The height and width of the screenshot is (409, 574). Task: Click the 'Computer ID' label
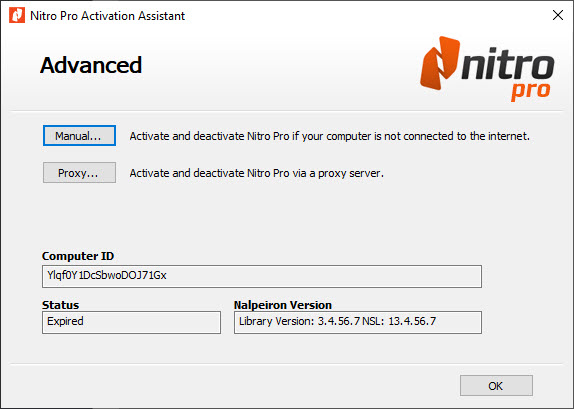(x=78, y=256)
